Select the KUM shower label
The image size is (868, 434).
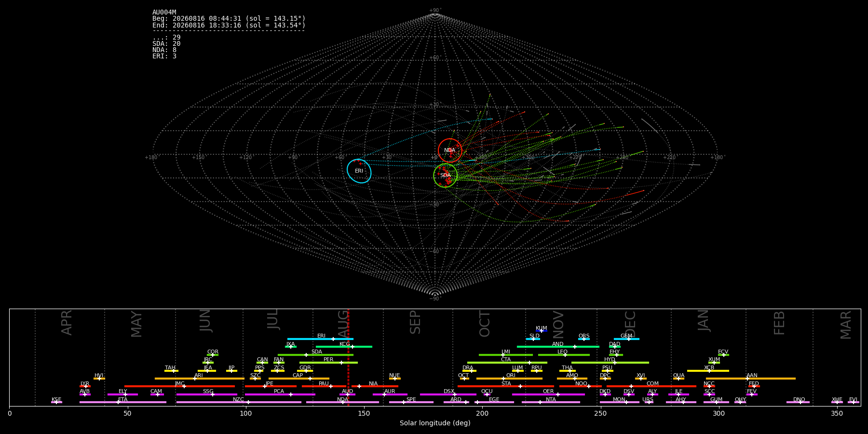541,328
